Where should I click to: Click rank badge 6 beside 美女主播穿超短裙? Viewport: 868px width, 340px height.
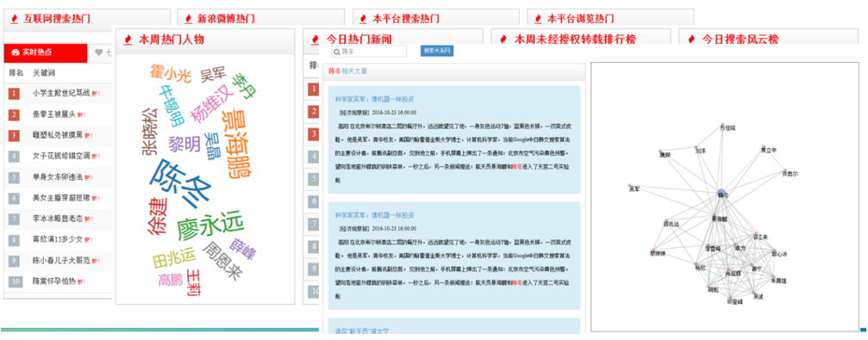15,199
